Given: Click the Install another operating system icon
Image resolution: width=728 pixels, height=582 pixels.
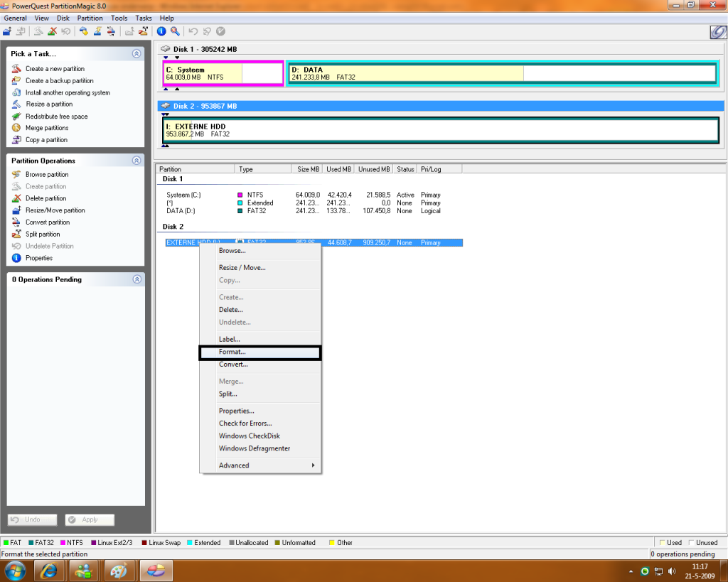Looking at the screenshot, I should 16,92.
